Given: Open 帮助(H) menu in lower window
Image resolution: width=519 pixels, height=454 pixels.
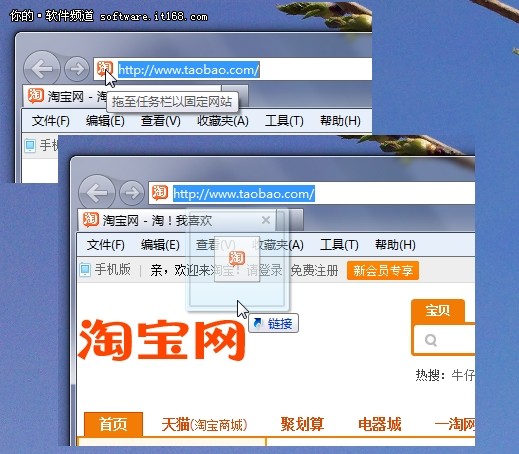Looking at the screenshot, I should pos(395,245).
